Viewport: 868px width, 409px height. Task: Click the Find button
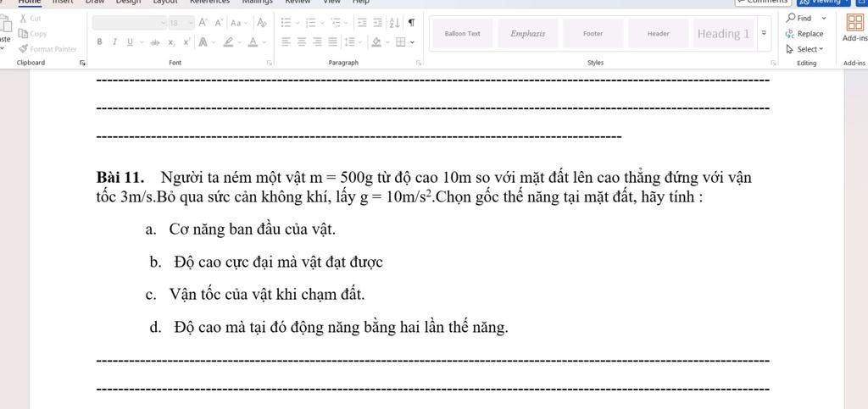click(798, 19)
